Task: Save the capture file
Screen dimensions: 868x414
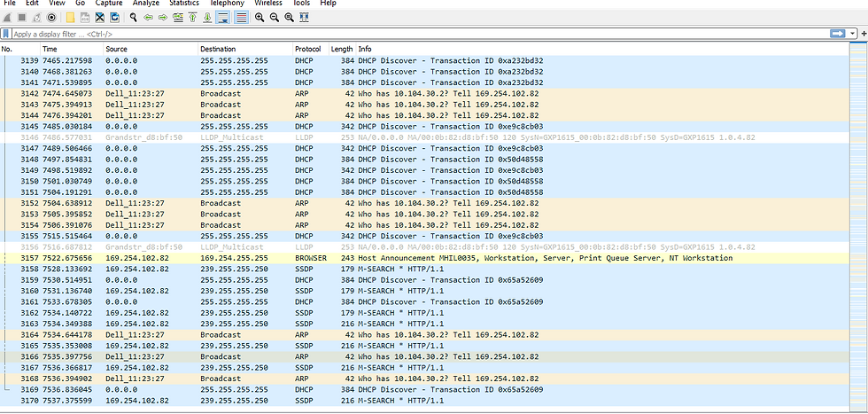Action: tap(85, 18)
